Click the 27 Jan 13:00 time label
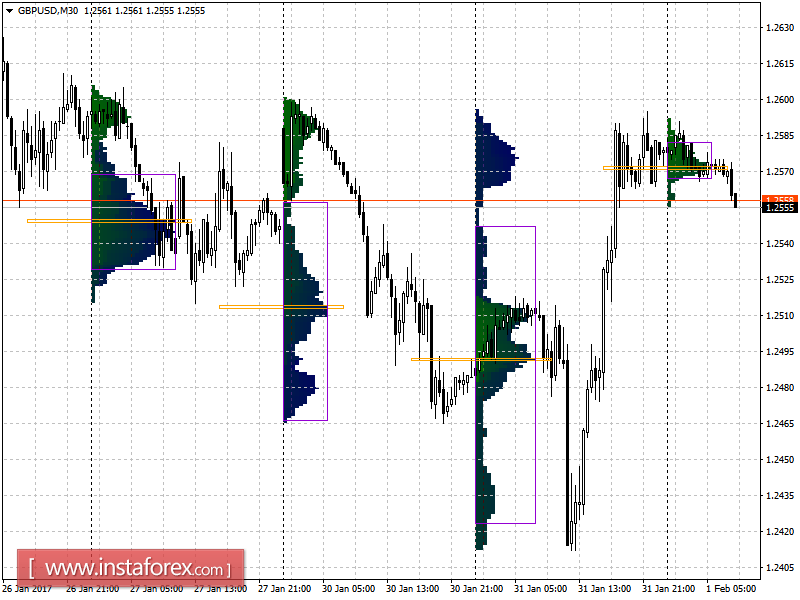This screenshot has width=800, height=600. click(x=220, y=589)
